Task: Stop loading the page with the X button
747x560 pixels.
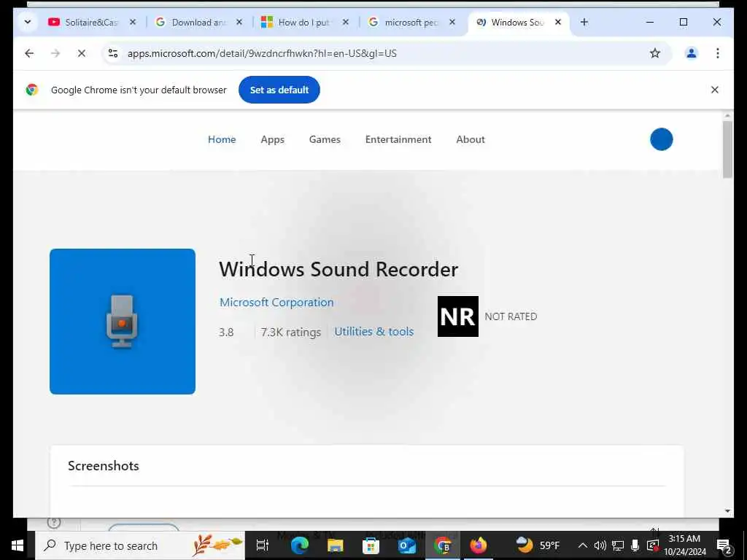Action: pos(82,53)
